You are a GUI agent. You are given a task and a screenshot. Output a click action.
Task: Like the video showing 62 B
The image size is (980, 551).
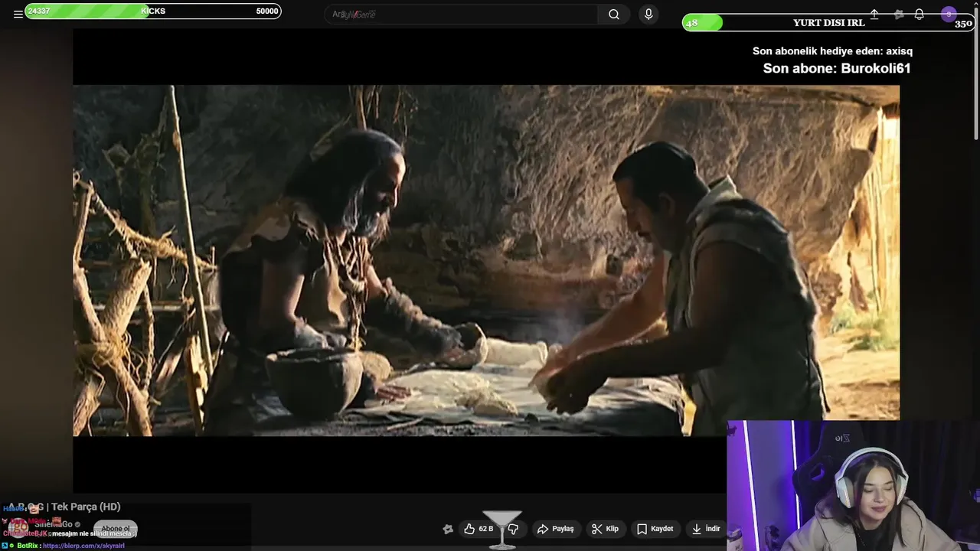(479, 529)
